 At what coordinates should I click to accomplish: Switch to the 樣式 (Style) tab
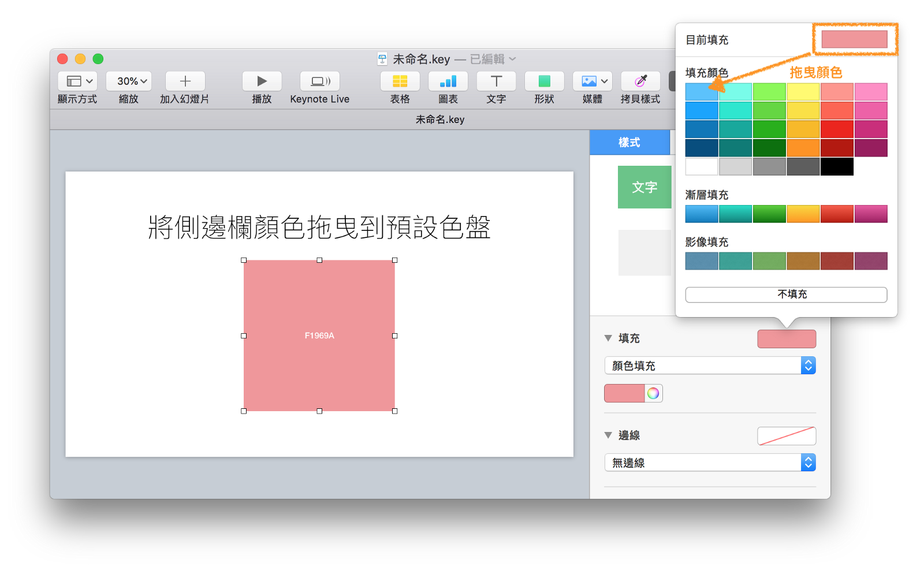[629, 142]
